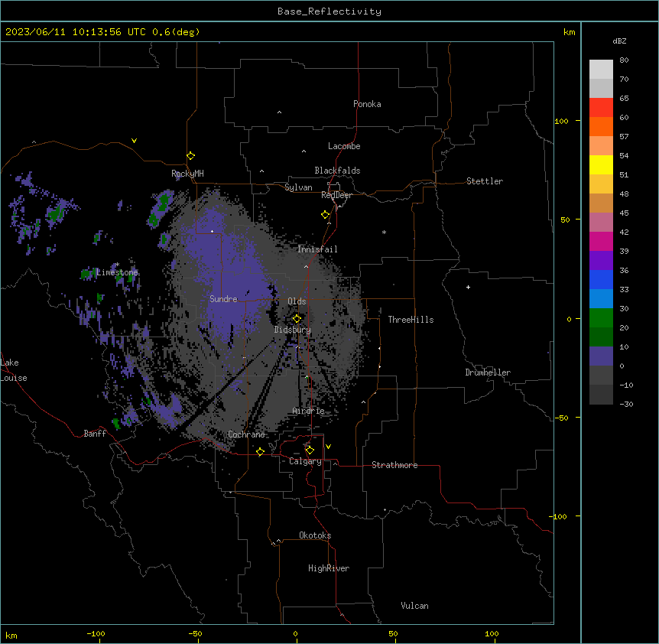Click the Okotoks label
This screenshot has width=659, height=644.
click(315, 535)
